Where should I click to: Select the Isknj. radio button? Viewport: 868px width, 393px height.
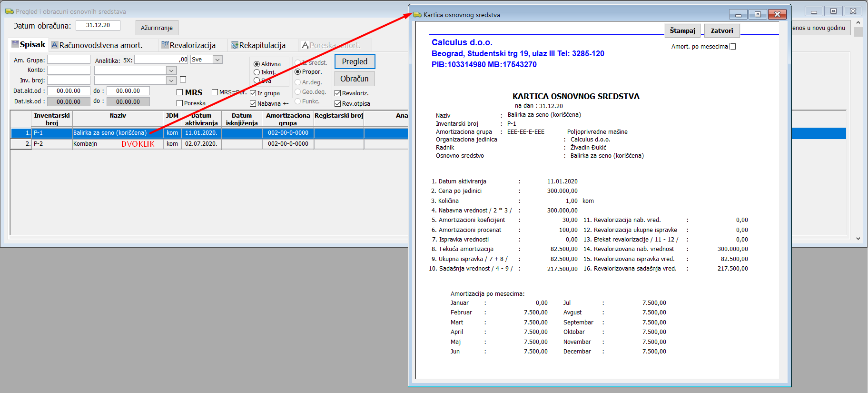tap(257, 72)
